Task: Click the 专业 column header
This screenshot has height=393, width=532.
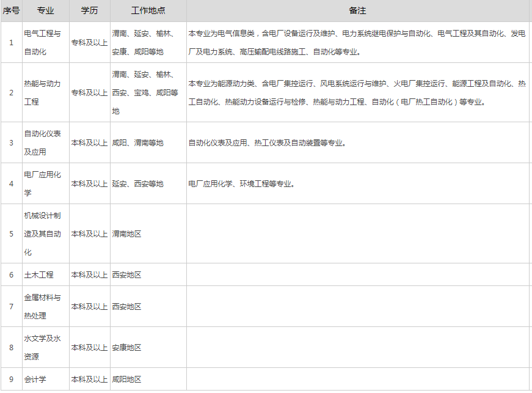Action: pos(45,10)
